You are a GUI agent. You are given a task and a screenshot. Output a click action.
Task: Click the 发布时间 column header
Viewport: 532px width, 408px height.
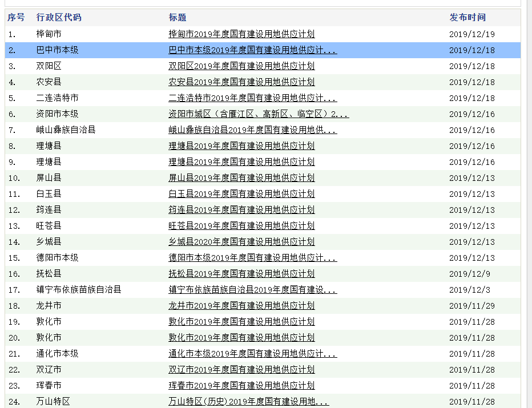468,17
